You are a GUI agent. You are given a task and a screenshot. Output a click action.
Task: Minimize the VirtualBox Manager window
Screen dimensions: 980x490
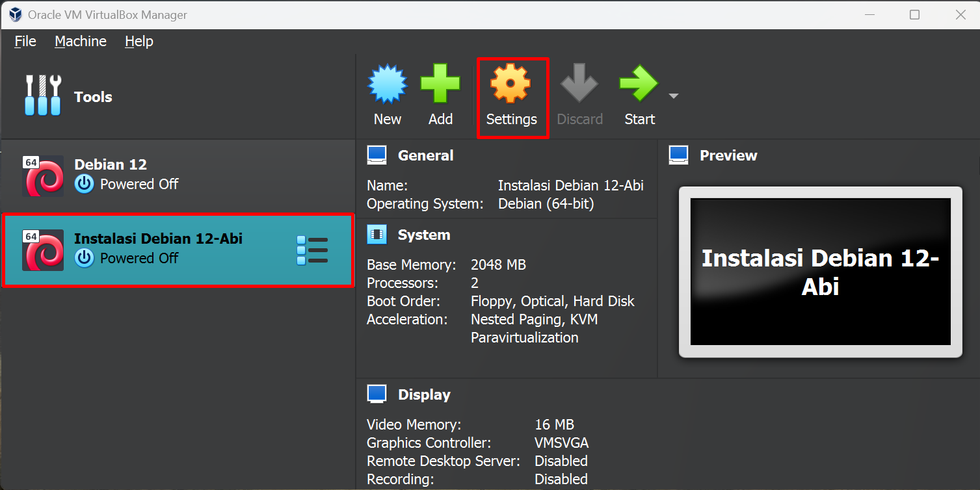pos(869,14)
